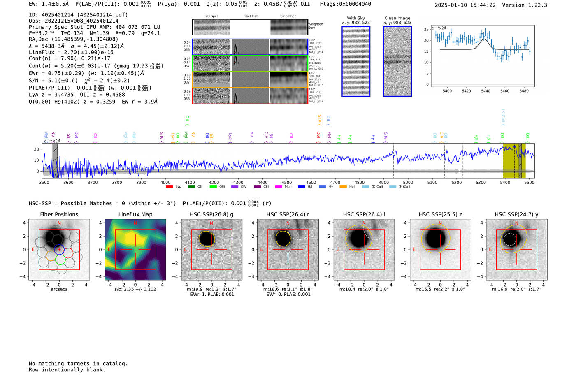Click the EWr: 0, PLAE: 0.001 caption

click(288, 295)
